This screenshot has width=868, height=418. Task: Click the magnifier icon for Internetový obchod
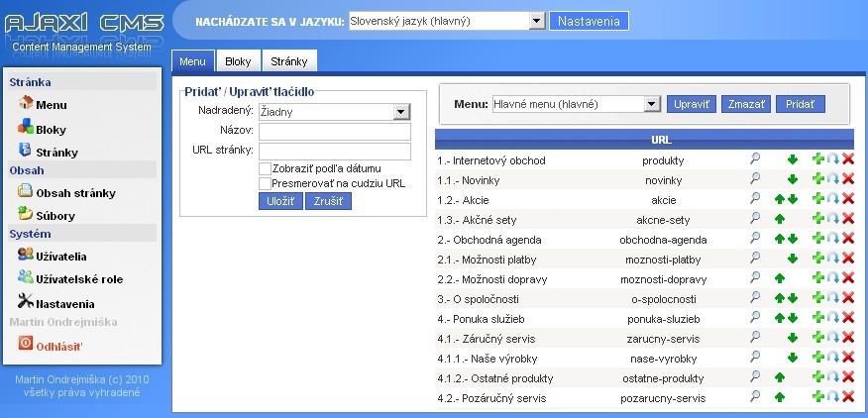click(x=755, y=158)
